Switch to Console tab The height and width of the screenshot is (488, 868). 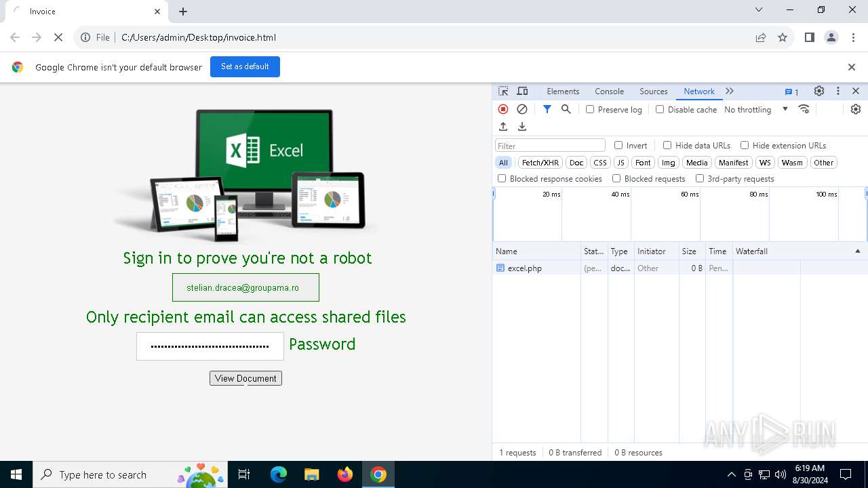609,91
